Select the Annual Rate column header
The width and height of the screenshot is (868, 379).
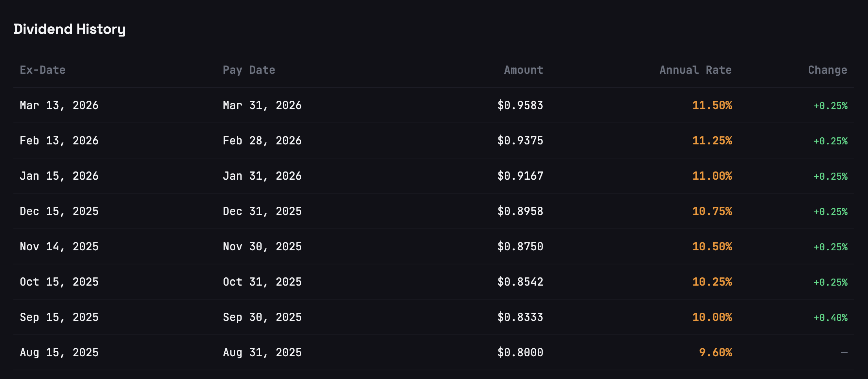tap(695, 70)
